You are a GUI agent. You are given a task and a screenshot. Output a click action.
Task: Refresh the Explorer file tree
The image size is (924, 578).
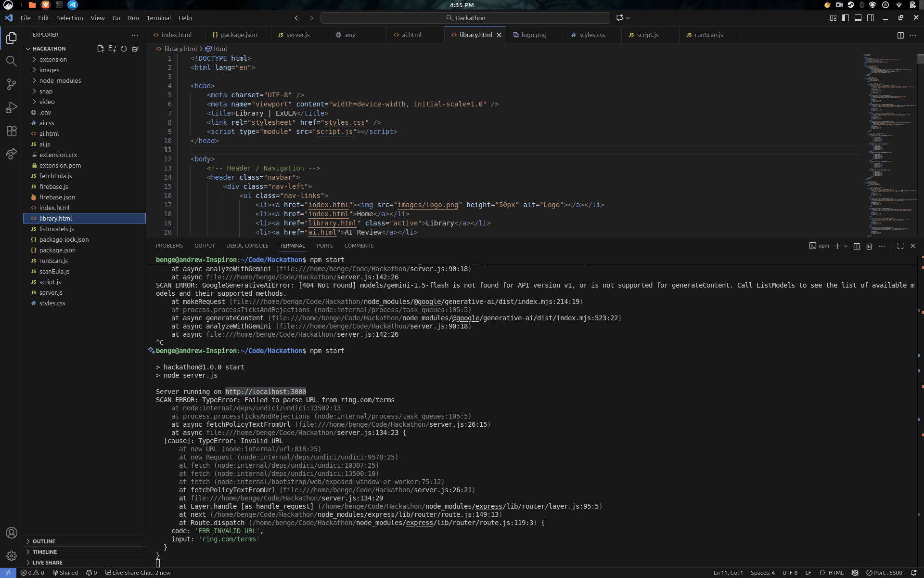pyautogui.click(x=124, y=49)
